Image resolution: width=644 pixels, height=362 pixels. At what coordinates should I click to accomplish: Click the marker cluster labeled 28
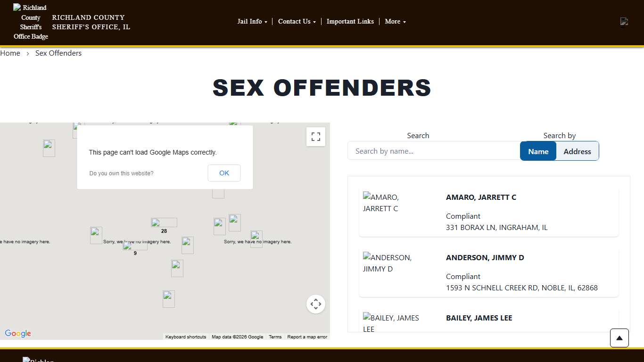click(164, 223)
